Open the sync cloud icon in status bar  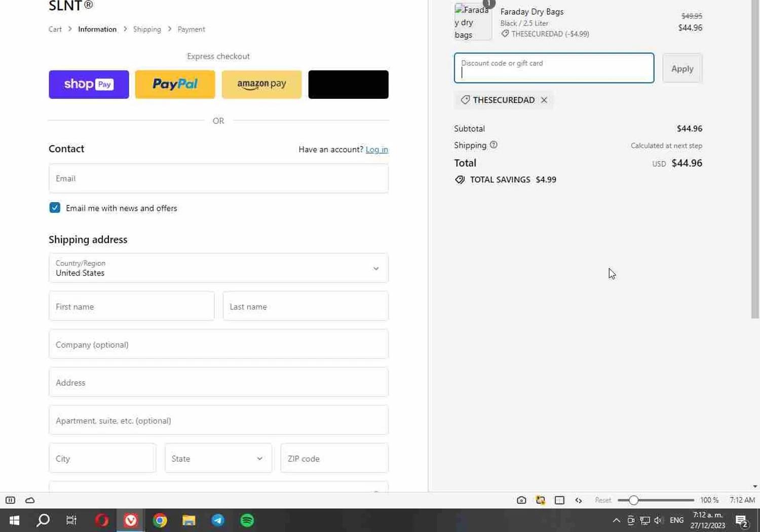[x=30, y=500]
